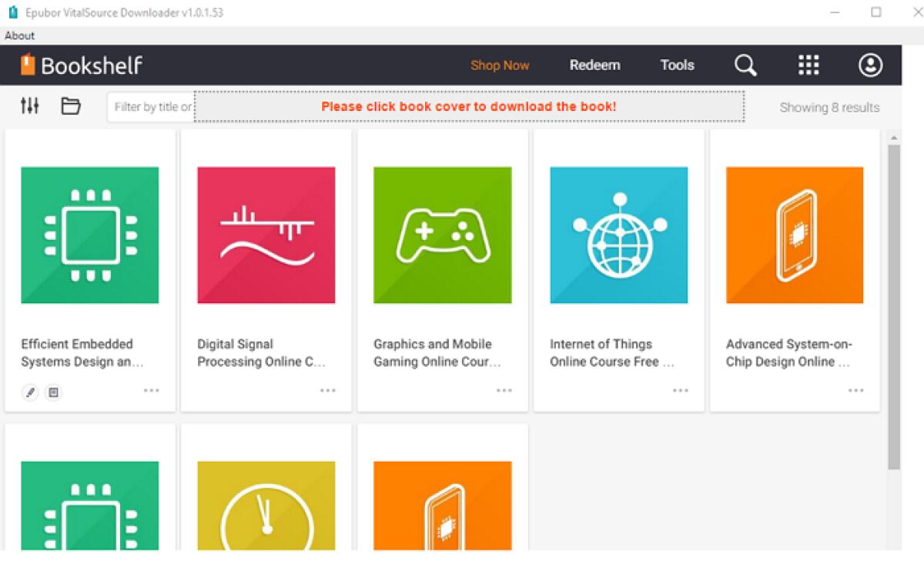Expand options for Efficient Embedded Systems Design
The width and height of the screenshot is (924, 567).
[x=152, y=391]
